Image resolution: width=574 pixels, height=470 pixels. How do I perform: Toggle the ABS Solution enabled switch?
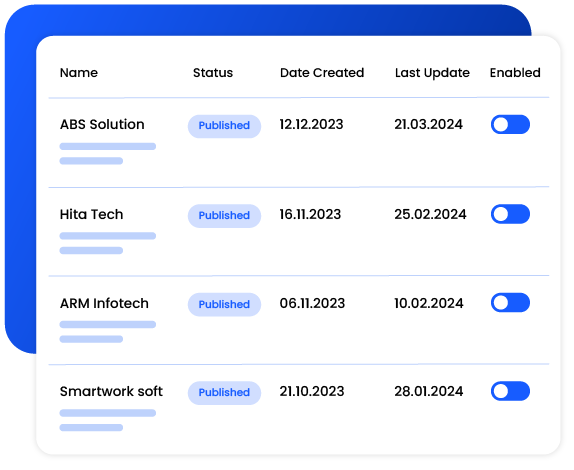[x=510, y=124]
